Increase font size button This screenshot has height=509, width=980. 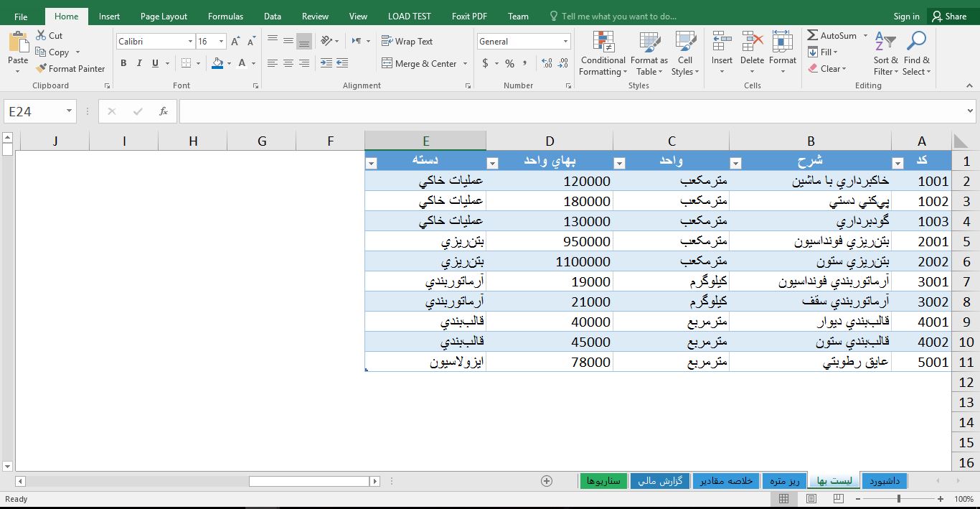(x=235, y=42)
